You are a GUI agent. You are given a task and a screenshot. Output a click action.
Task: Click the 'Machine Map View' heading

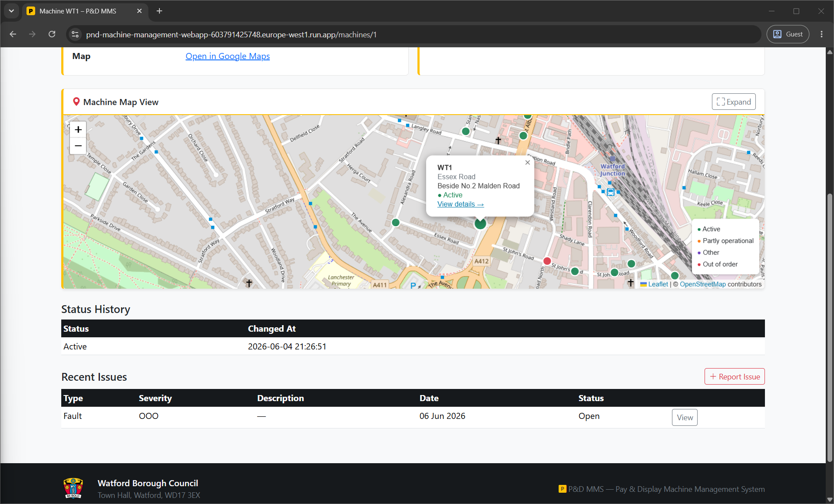[x=121, y=102]
